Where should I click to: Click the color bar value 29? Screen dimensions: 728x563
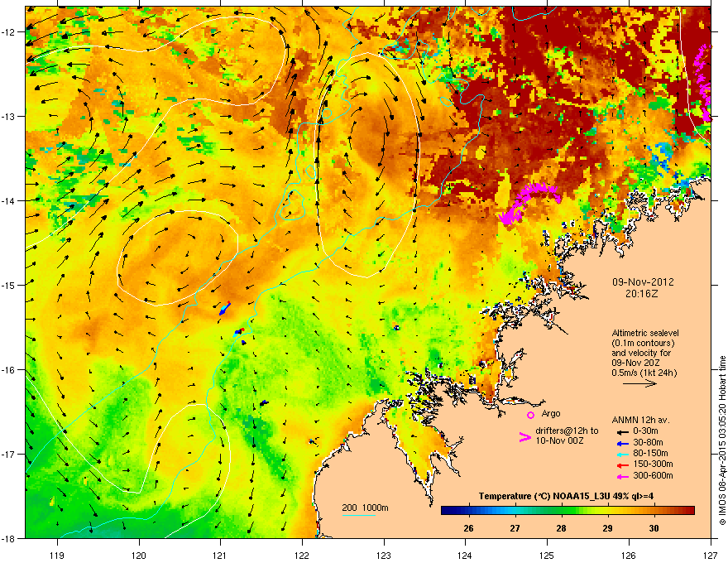(x=608, y=528)
